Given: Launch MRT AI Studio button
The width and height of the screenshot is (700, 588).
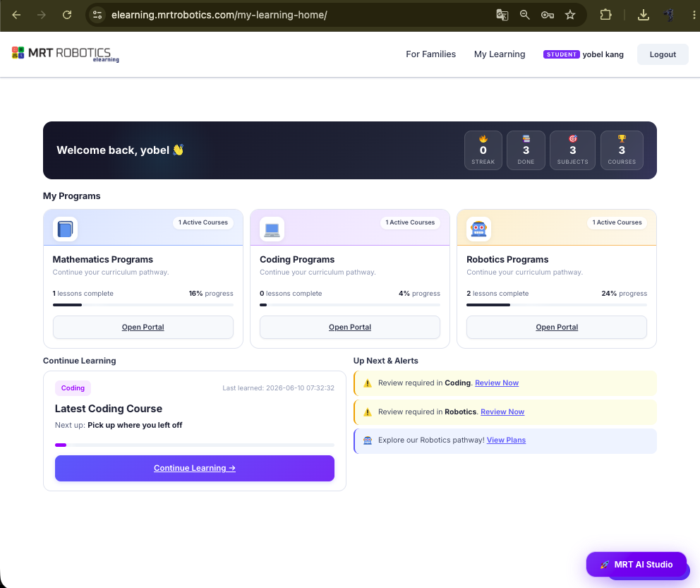Looking at the screenshot, I should point(636,564).
